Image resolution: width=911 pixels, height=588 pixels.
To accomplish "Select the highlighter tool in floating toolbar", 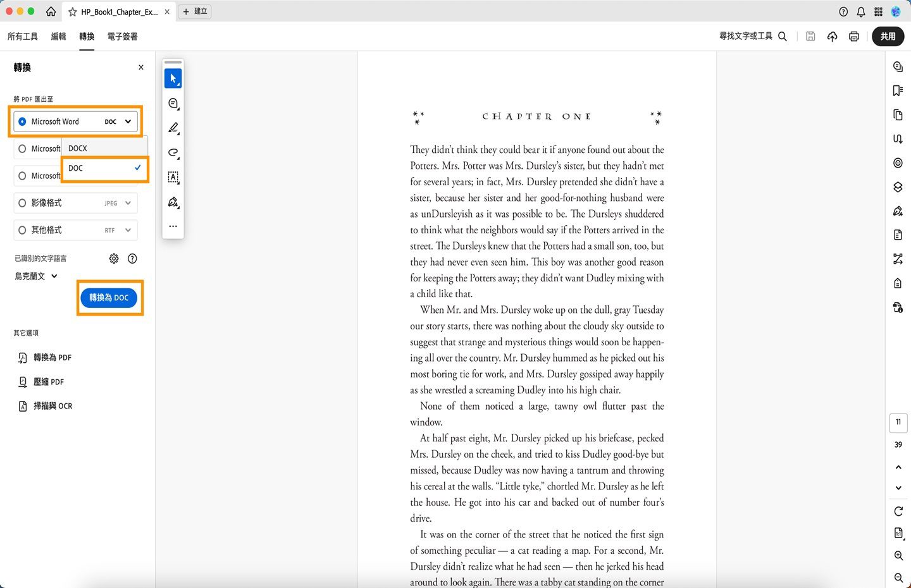I will [172, 128].
